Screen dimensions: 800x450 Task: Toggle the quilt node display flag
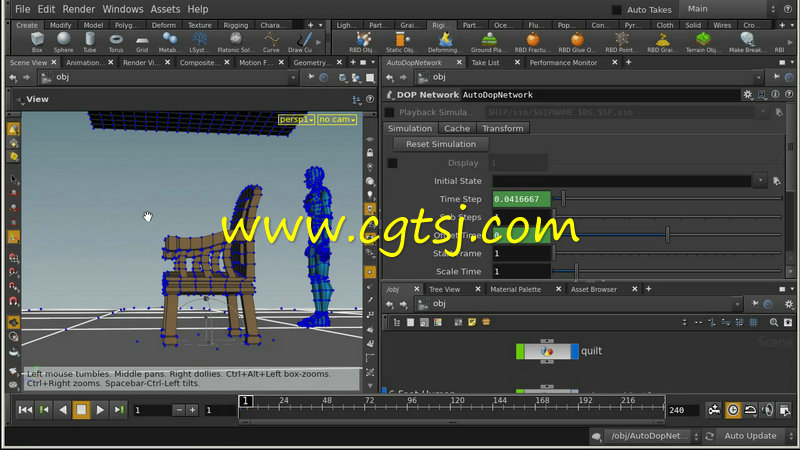tap(574, 351)
